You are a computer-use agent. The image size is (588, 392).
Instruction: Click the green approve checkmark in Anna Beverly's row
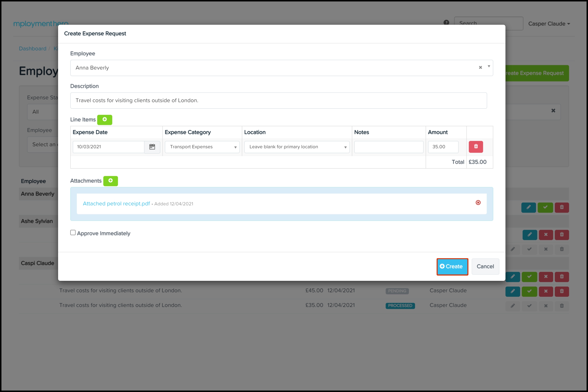545,207
